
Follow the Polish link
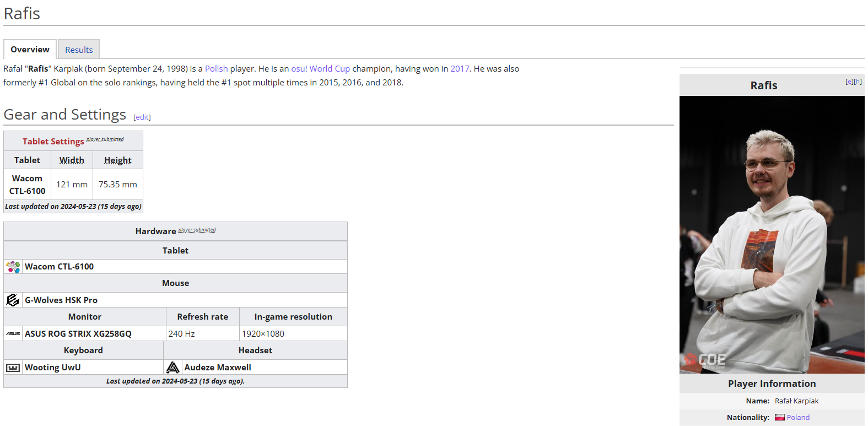pos(216,69)
